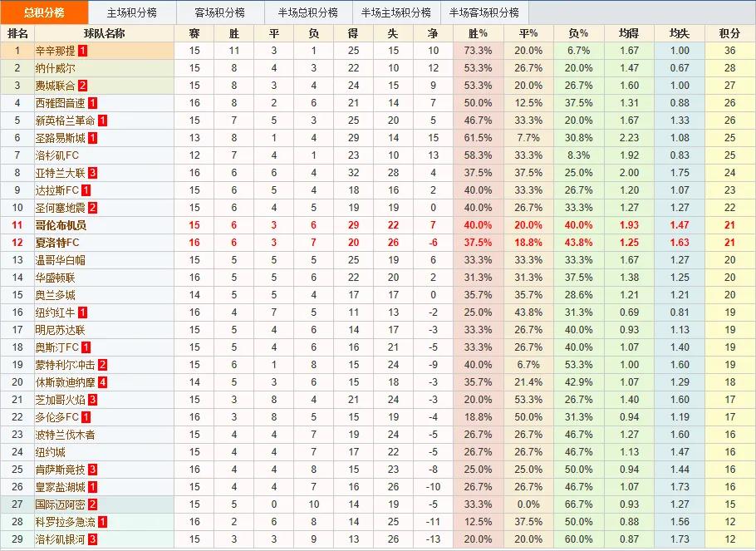
Task: Click the red badge beside 圣何塞地震
Action: click(x=93, y=208)
